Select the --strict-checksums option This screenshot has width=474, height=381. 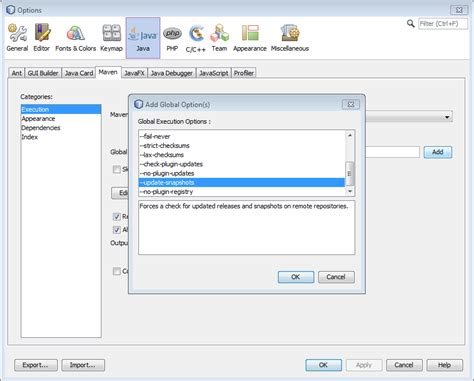click(x=242, y=146)
